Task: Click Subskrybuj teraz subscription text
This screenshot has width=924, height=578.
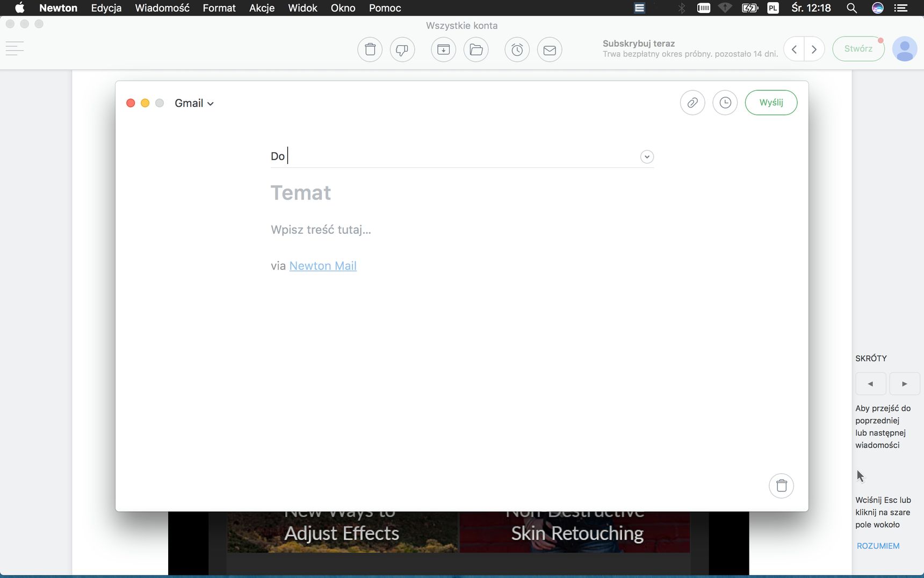Action: [638, 44]
